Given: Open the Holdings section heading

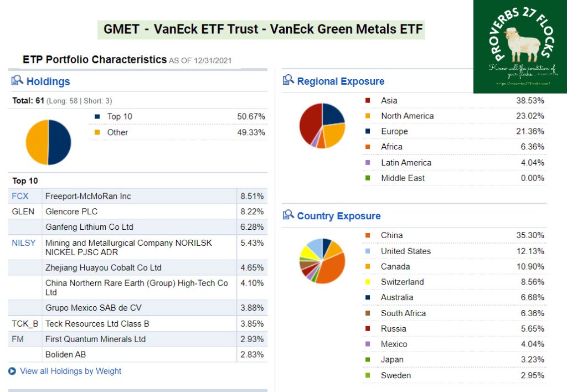Looking at the screenshot, I should click(x=48, y=81).
